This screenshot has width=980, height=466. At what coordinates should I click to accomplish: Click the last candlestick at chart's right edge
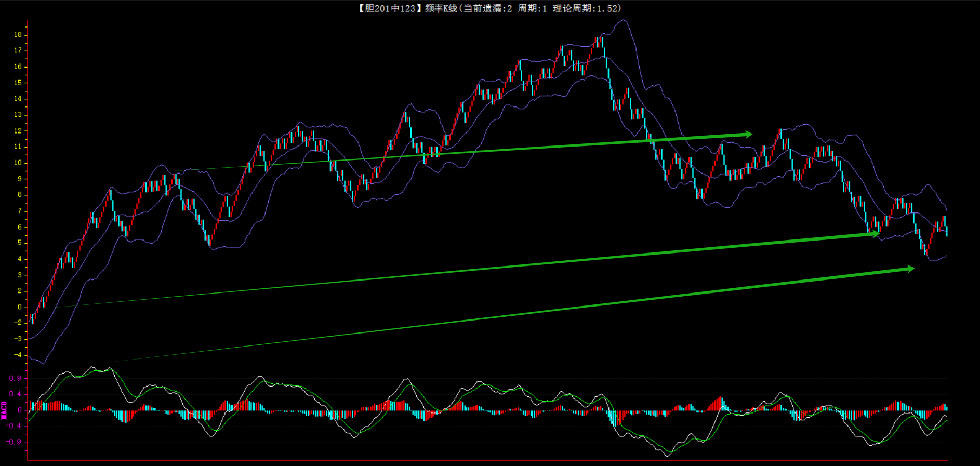(x=947, y=231)
